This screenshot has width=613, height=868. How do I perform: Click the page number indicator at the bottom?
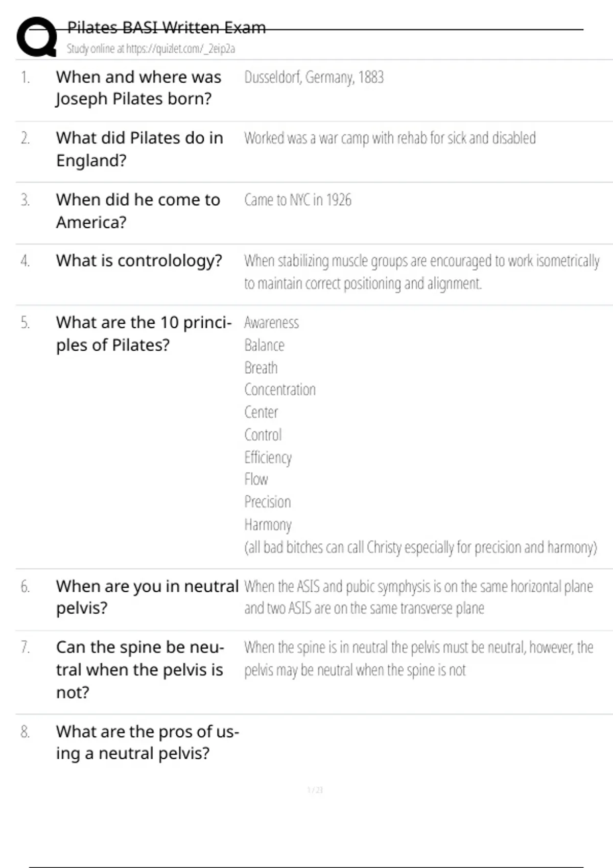[315, 790]
